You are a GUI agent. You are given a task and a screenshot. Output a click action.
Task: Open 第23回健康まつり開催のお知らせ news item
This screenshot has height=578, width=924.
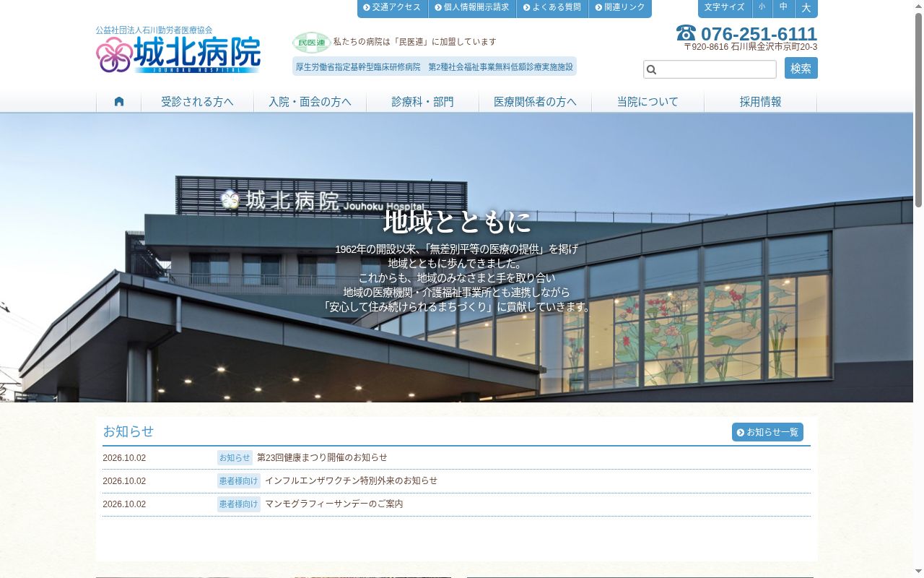click(x=322, y=457)
